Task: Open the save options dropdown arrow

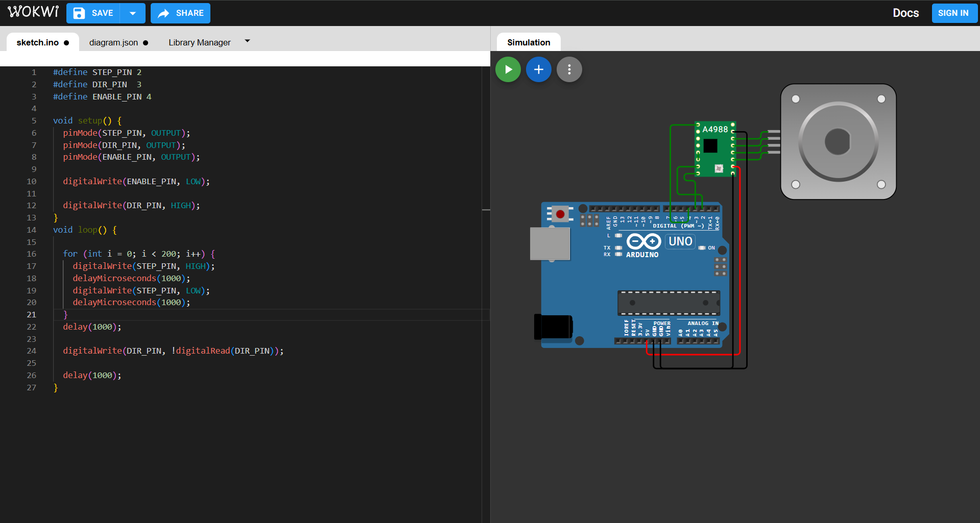Action: tap(133, 13)
